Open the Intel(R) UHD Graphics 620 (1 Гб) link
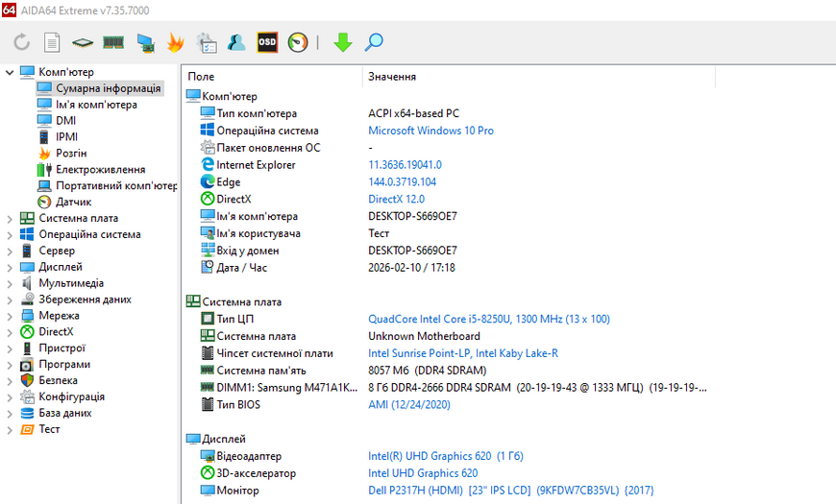The height and width of the screenshot is (504, 836). 446,456
